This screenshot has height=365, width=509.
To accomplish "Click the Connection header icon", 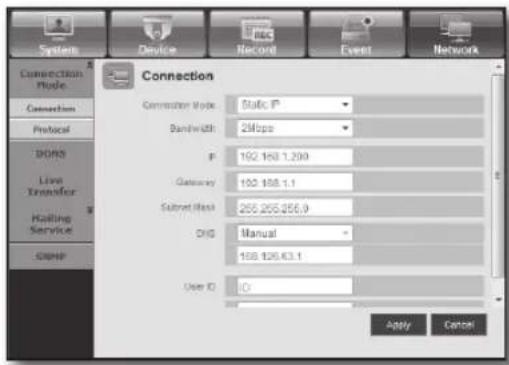I will (x=118, y=76).
